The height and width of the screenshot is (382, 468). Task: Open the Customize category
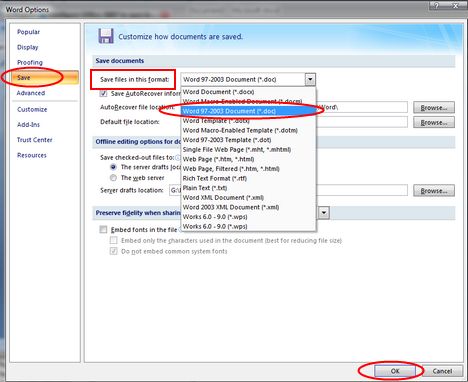[32, 109]
